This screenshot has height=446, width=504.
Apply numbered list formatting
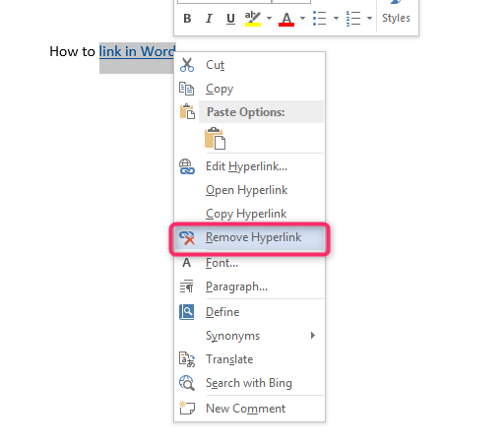coord(353,19)
